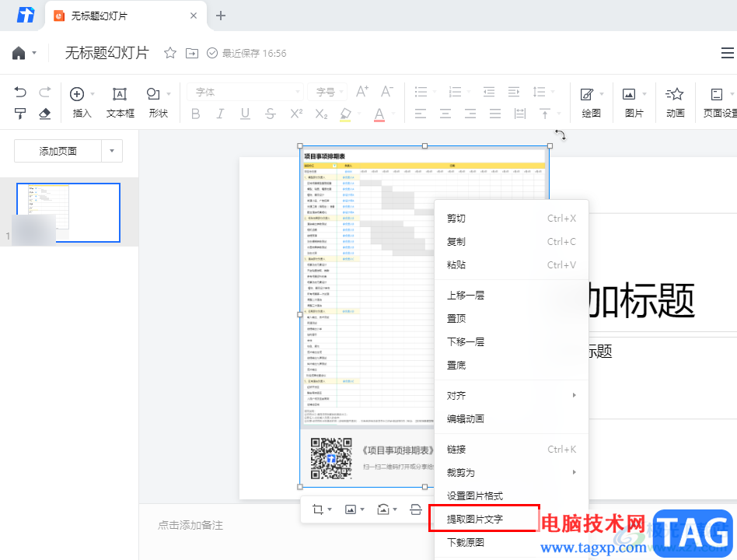Click the crop icon in image toolbar
Image resolution: width=737 pixels, height=560 pixels.
318,509
